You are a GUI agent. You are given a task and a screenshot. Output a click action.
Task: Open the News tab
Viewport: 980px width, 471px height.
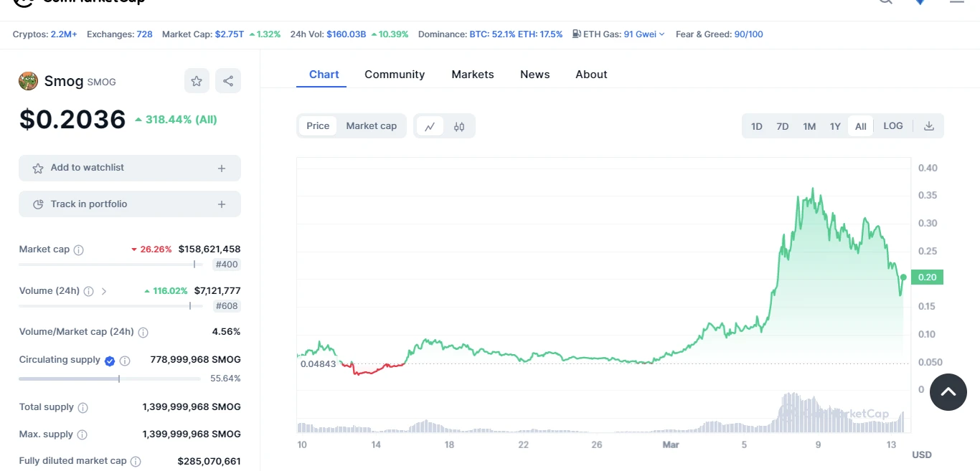point(535,75)
